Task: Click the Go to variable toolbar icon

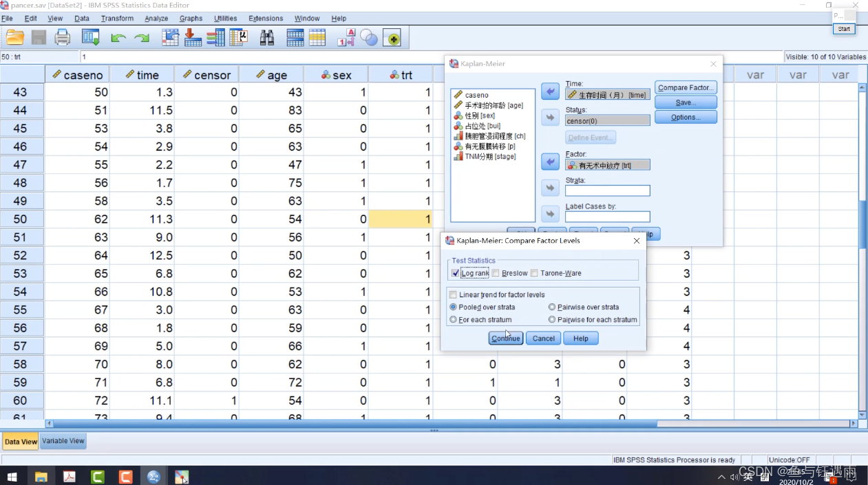Action: coord(193,38)
